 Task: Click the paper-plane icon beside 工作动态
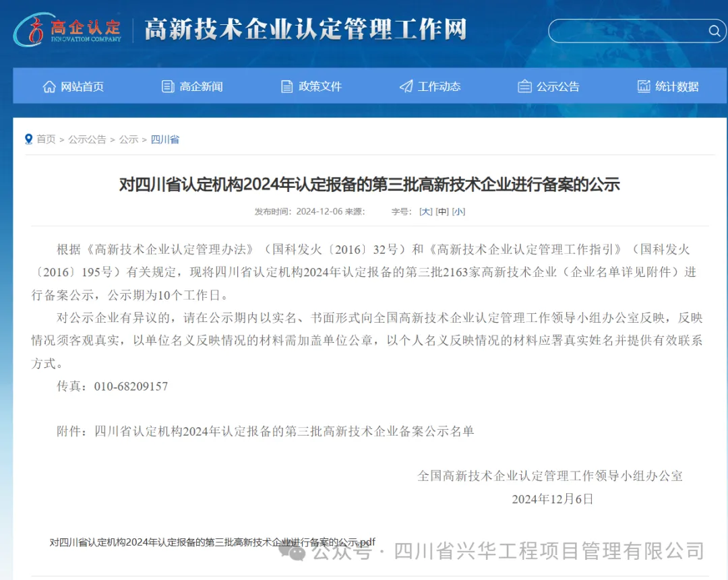point(406,86)
